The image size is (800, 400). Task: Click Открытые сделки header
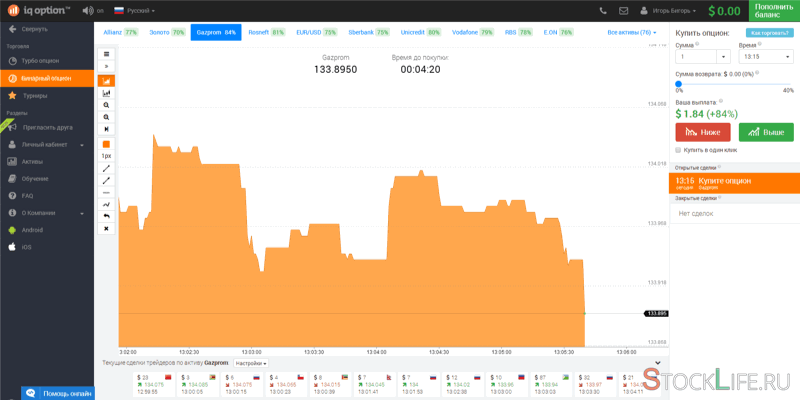698,167
